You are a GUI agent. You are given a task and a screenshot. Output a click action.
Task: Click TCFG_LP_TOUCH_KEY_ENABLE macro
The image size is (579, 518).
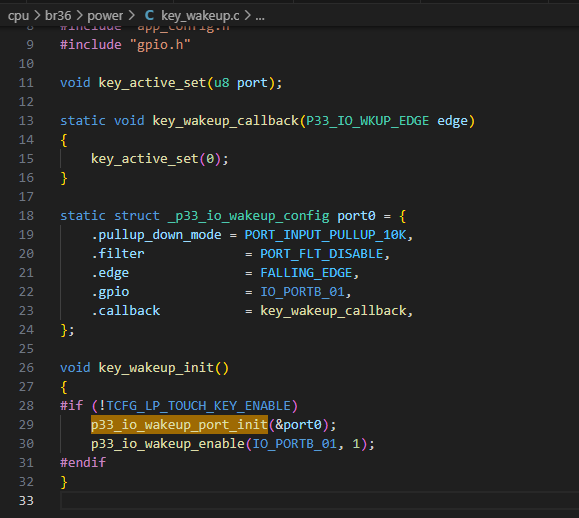[x=198, y=406]
